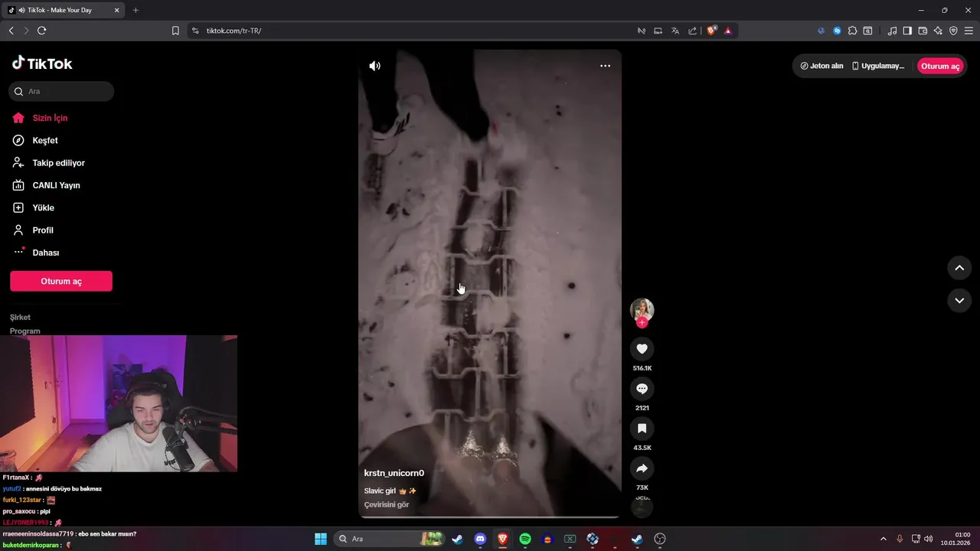
Task: Open the Keşfet page
Action: pos(45,140)
